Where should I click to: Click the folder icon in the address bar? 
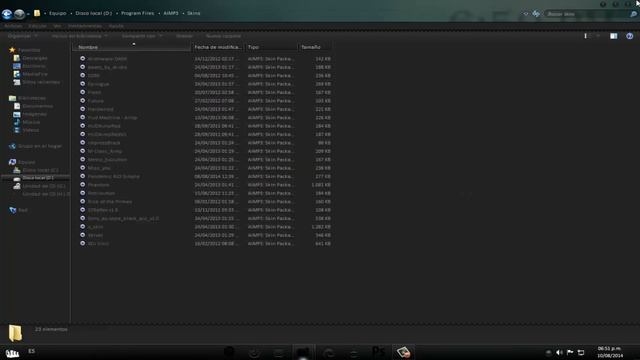[x=37, y=13]
